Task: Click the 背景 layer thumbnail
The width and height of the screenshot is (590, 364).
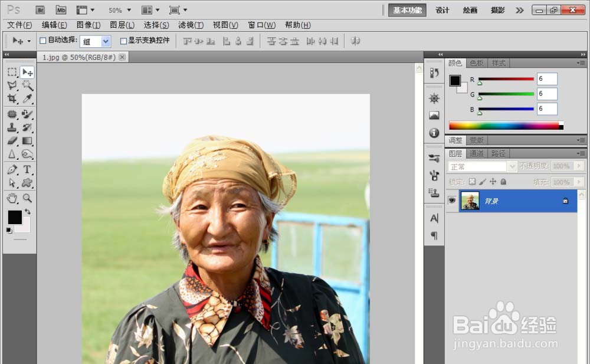Action: click(x=470, y=201)
